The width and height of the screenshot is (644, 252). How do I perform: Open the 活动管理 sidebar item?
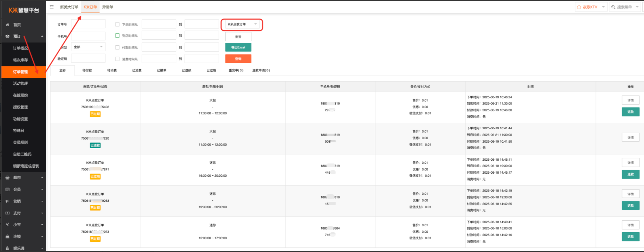pyautogui.click(x=20, y=83)
